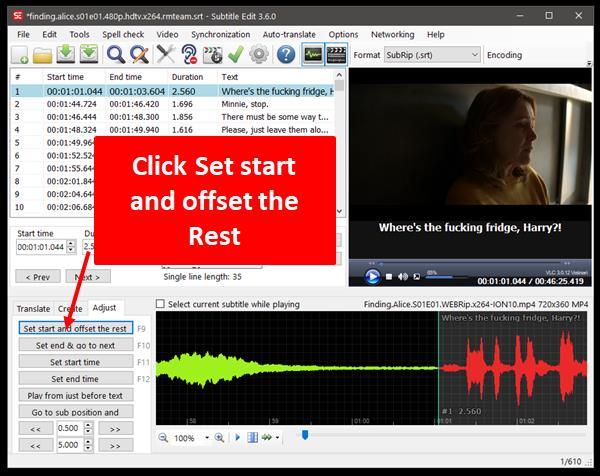
Task: Toggle the waveform display toolbar icon
Action: point(312,55)
